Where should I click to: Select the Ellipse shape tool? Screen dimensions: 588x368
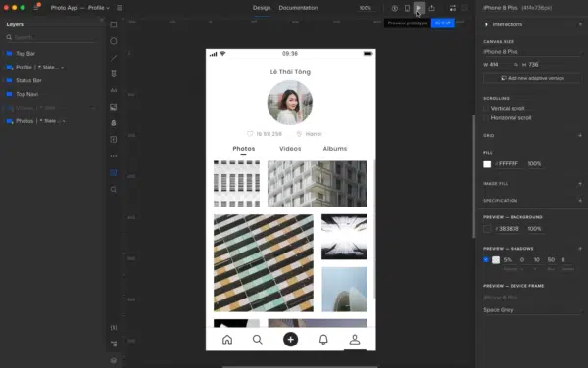[114, 41]
